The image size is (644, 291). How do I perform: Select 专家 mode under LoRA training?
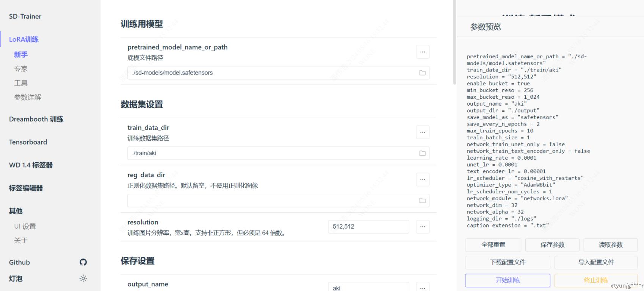(x=21, y=69)
